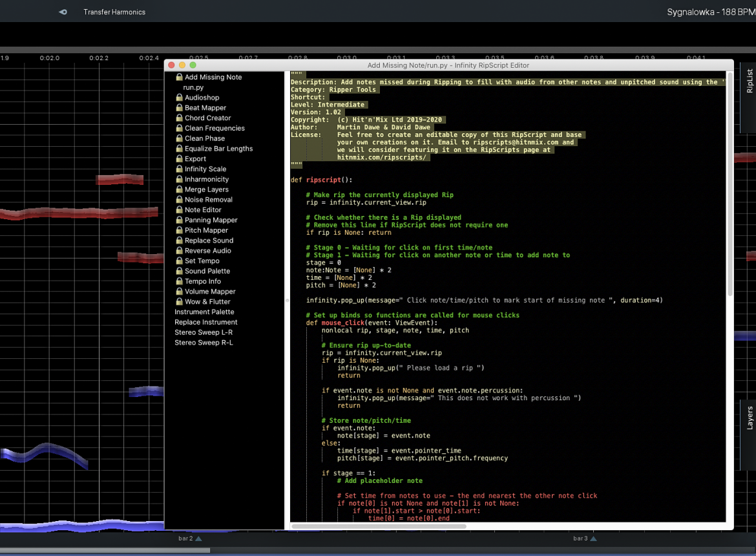Open the Stereo Sweep L-R script

[x=204, y=332]
